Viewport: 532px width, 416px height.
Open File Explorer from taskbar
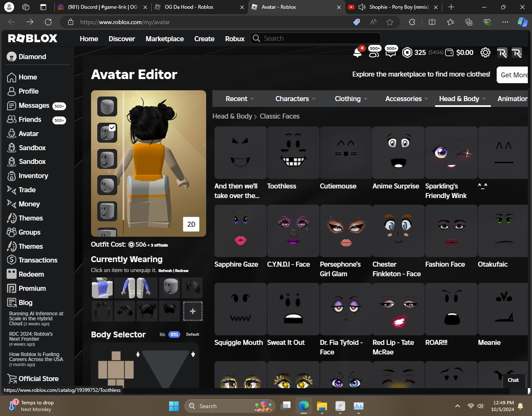click(x=322, y=406)
